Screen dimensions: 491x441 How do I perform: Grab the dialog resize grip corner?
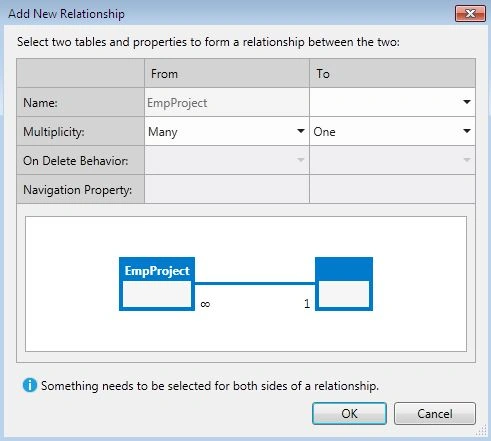tap(481, 431)
